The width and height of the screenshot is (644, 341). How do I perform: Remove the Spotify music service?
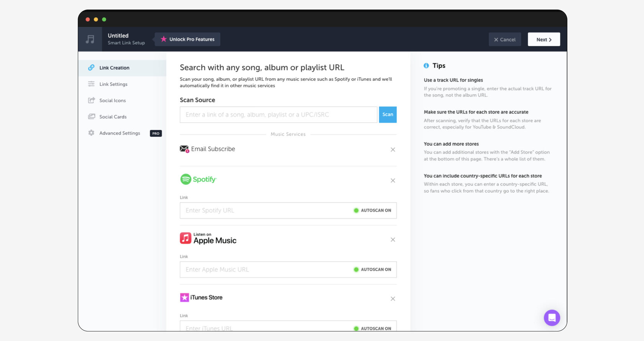(393, 180)
